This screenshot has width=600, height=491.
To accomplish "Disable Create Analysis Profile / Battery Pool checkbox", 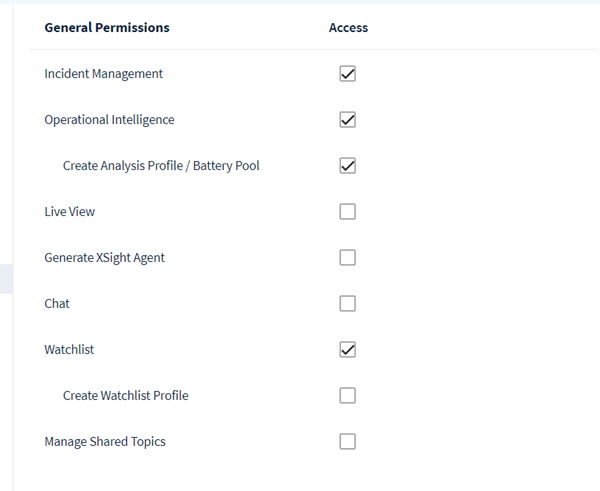I will 348,166.
